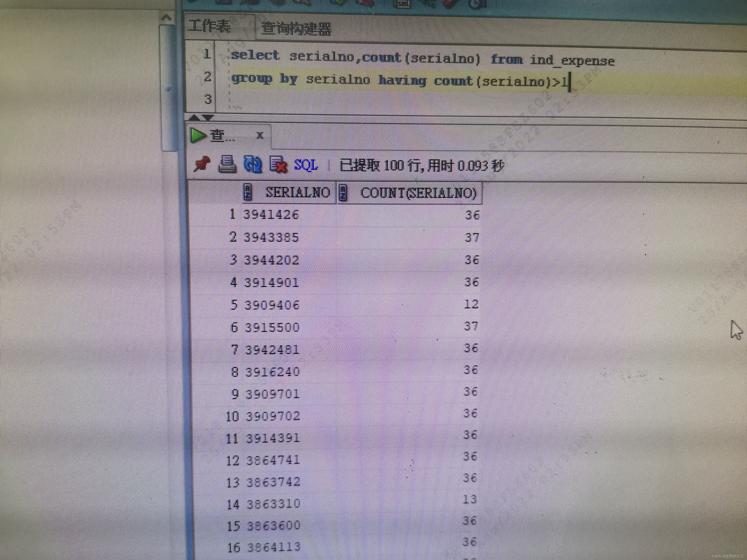The image size is (747, 560).
Task: Select the cell with serial number 3941426
Action: point(271,214)
